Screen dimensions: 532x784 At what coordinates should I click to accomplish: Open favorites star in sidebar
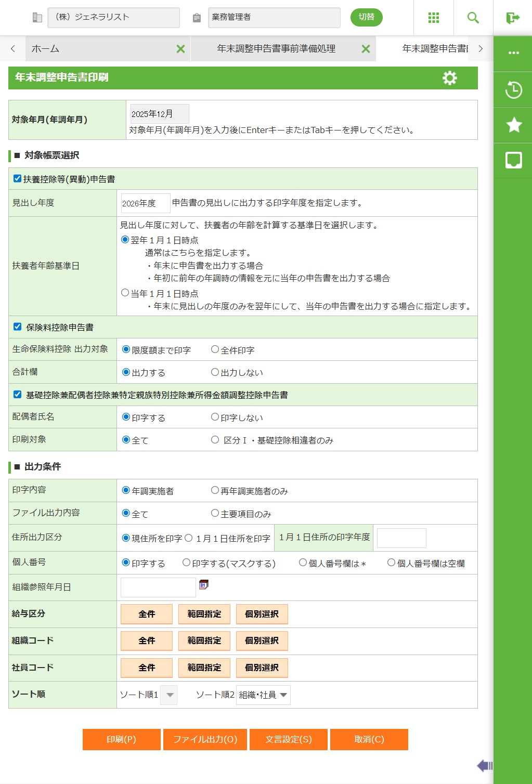tap(513, 125)
